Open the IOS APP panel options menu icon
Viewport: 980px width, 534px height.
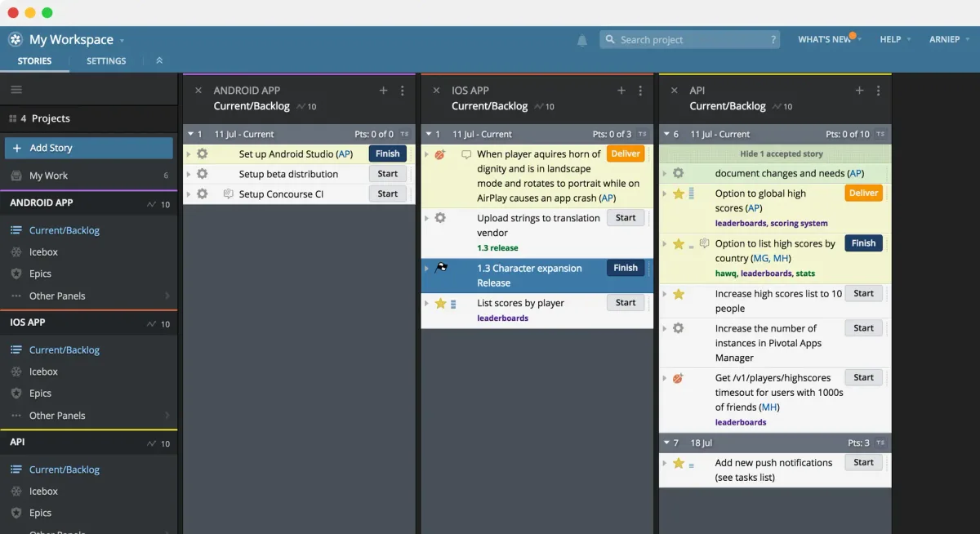641,91
